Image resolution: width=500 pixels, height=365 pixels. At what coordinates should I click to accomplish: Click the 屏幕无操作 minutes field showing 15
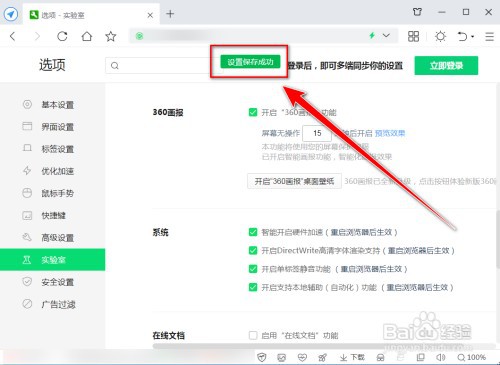317,133
